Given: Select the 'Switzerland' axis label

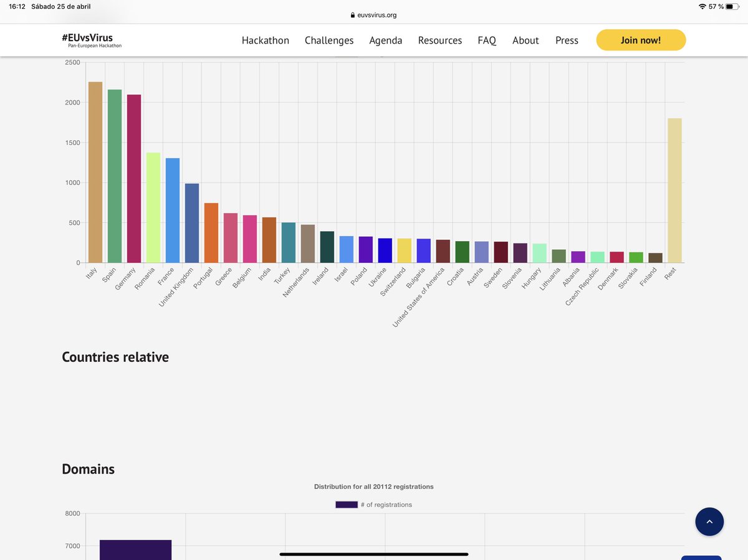Looking at the screenshot, I should [x=393, y=282].
